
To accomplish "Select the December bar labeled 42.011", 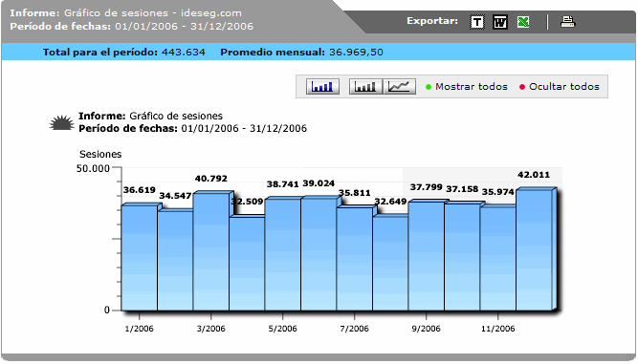I will point(534,250).
